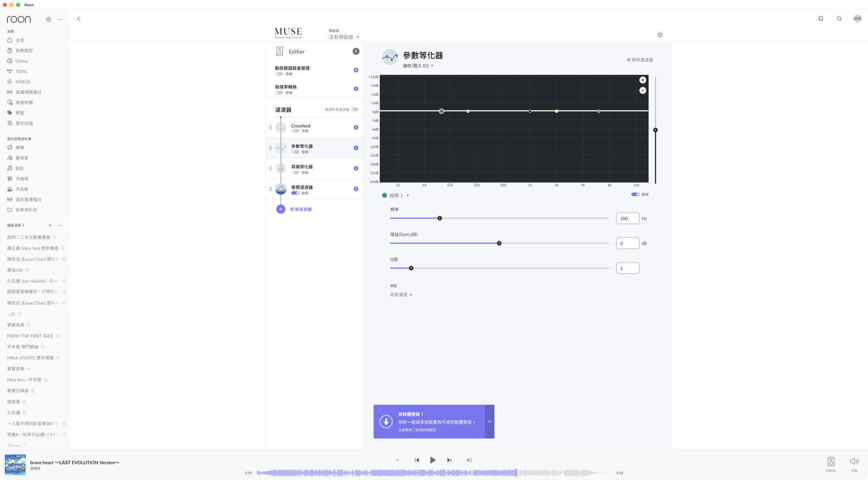The image size is (868, 480).
Task: Click 全部更新 in update notice
Action: pos(405,430)
